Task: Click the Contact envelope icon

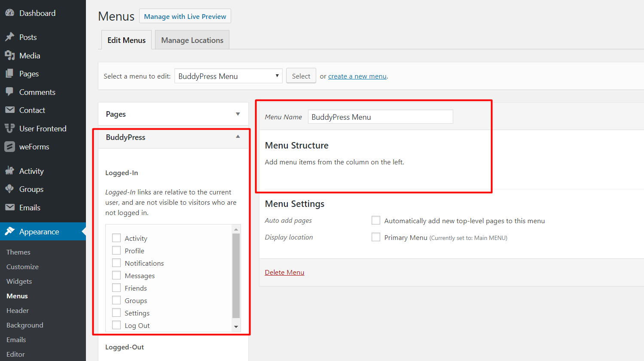Action: (9, 110)
